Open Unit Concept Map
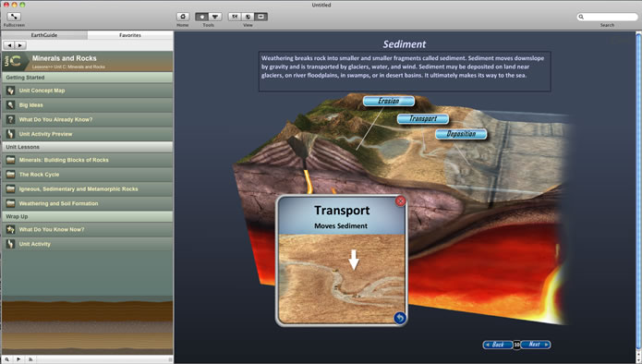642x364 pixels. (x=87, y=91)
